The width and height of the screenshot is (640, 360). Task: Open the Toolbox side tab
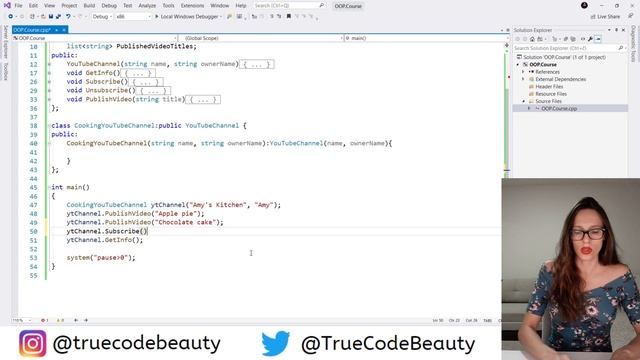tap(5, 71)
